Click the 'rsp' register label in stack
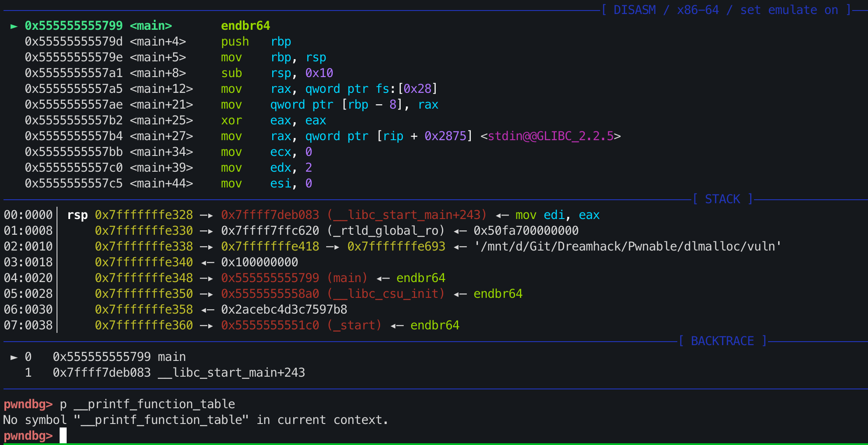The width and height of the screenshot is (868, 445). click(x=77, y=215)
